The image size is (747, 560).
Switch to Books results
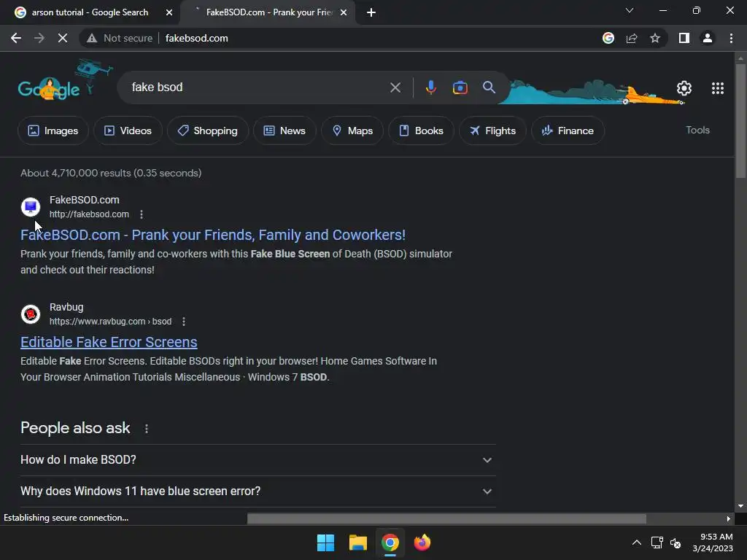421,131
